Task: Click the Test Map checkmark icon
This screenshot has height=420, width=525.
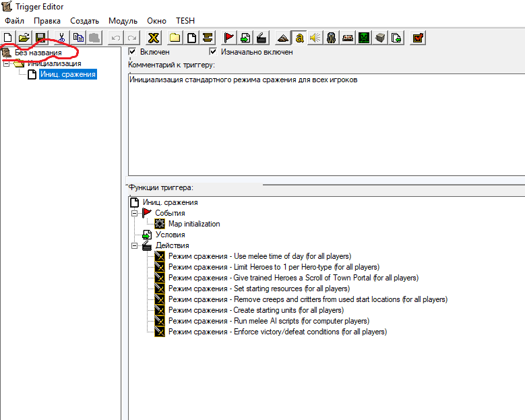Action: [418, 38]
